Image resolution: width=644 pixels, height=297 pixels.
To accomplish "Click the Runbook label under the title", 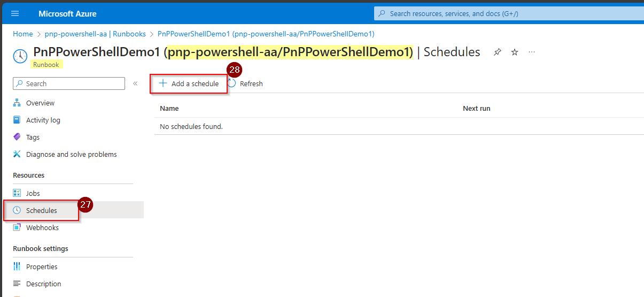I will click(x=45, y=64).
